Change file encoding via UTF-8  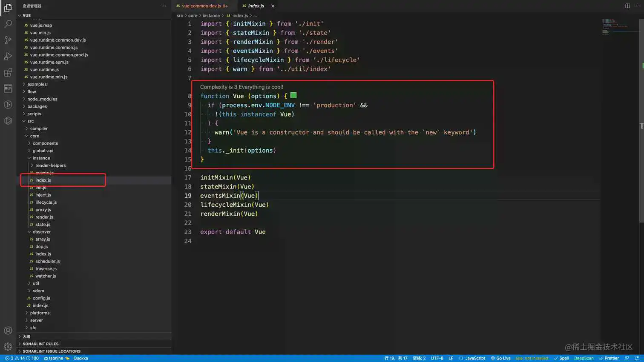tap(437, 358)
